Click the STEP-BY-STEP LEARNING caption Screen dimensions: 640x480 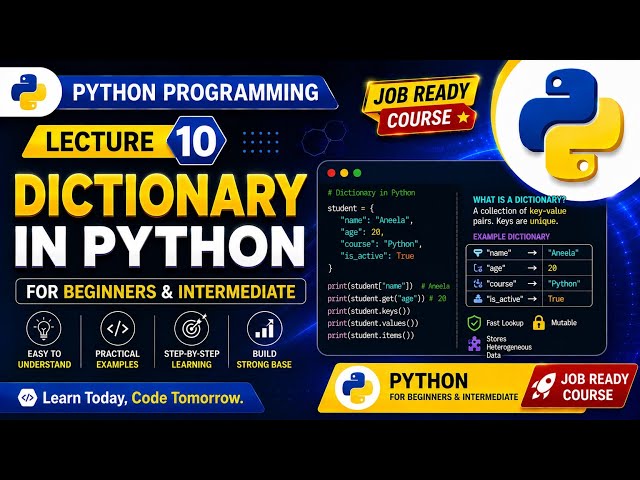(191, 359)
